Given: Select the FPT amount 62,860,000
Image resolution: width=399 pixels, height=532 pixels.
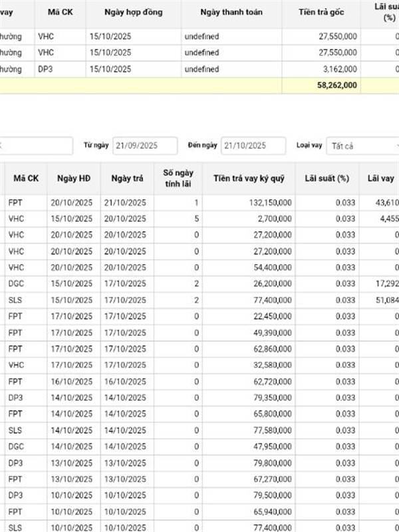Looking at the screenshot, I should tap(273, 349).
